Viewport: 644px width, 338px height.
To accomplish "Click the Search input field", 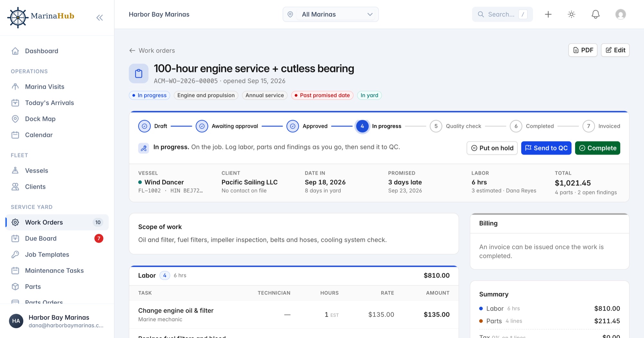I will (502, 14).
